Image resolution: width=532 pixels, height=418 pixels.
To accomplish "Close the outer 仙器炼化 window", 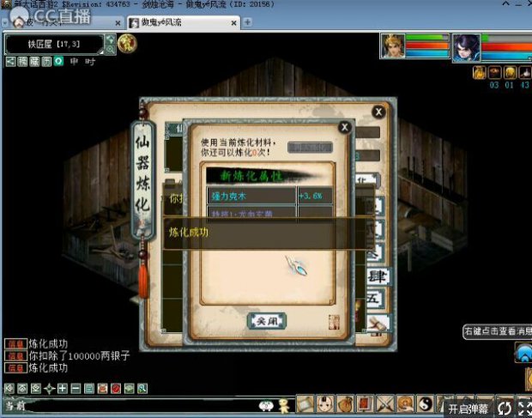I will 378,111.
